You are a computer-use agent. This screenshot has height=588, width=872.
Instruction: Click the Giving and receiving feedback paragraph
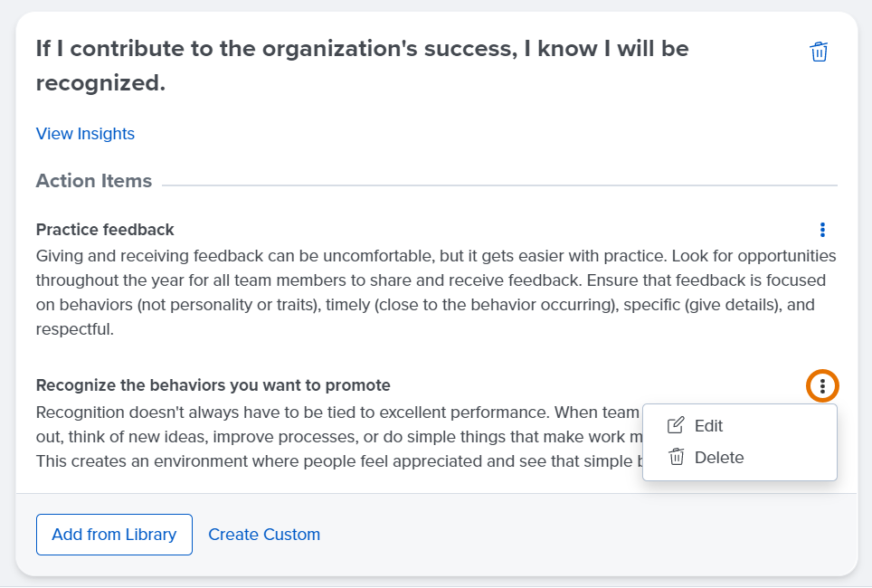click(x=436, y=292)
